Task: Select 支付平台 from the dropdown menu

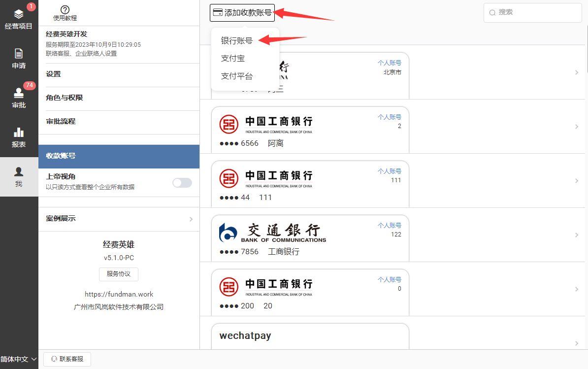Action: tap(236, 76)
